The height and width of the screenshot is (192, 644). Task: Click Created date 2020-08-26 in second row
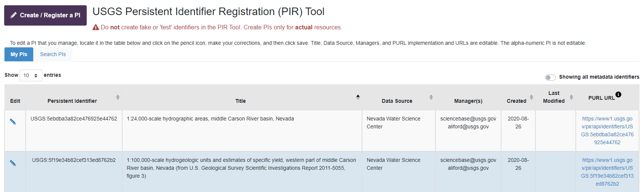click(x=518, y=164)
